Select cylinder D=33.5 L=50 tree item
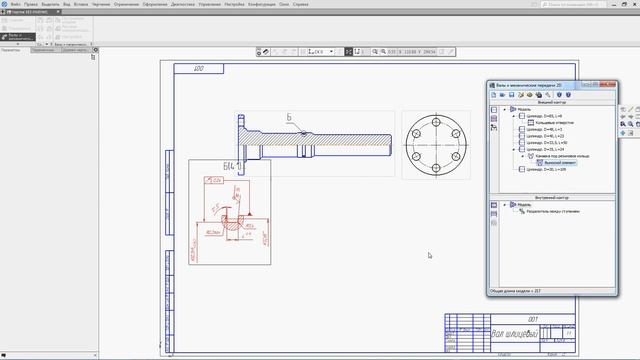Viewport: 640px width, 360px height. pos(547,143)
